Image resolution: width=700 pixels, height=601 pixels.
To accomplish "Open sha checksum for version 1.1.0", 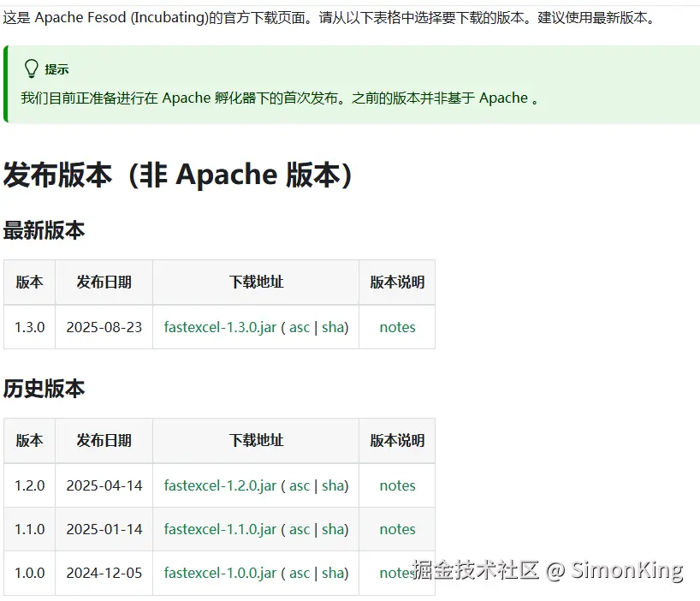I will (333, 529).
